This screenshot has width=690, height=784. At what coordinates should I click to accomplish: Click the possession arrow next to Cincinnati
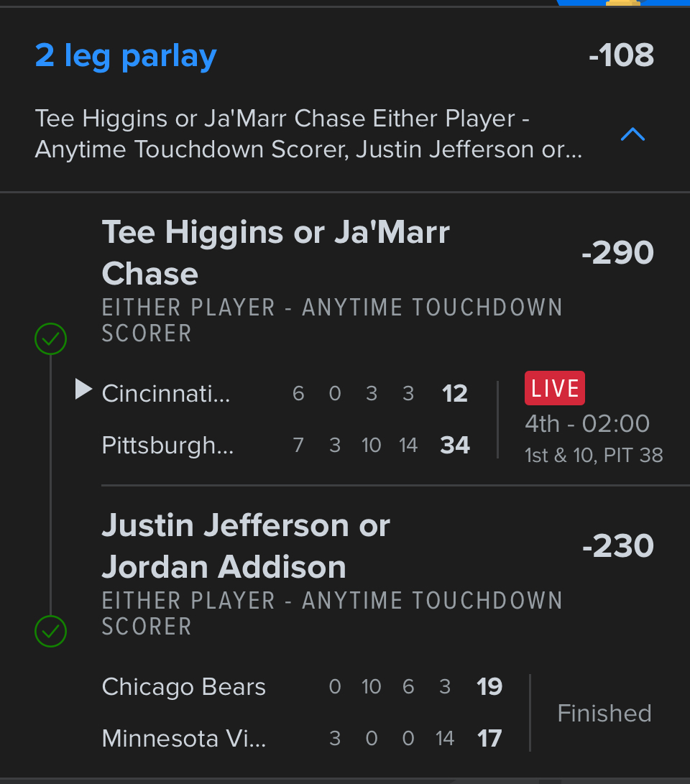point(84,389)
